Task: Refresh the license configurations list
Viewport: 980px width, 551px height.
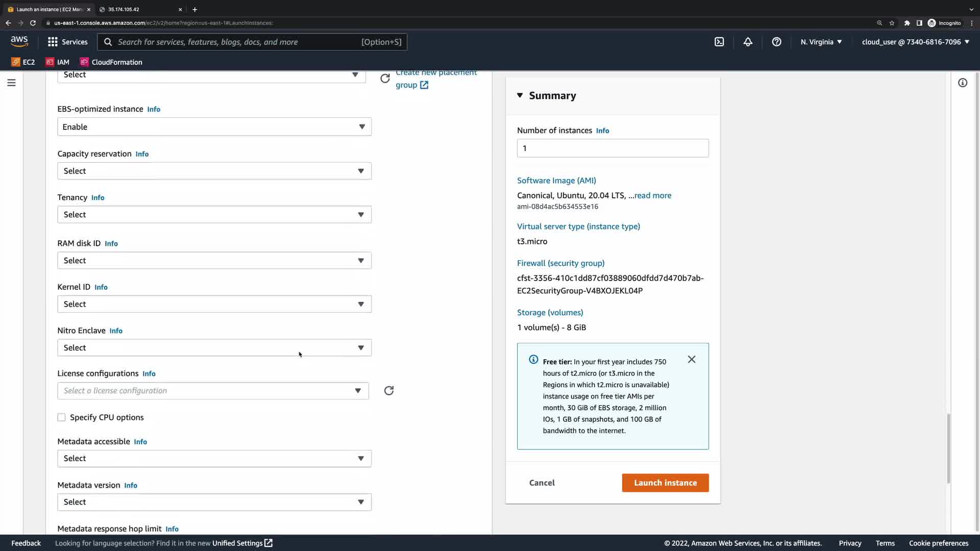Action: (x=389, y=391)
